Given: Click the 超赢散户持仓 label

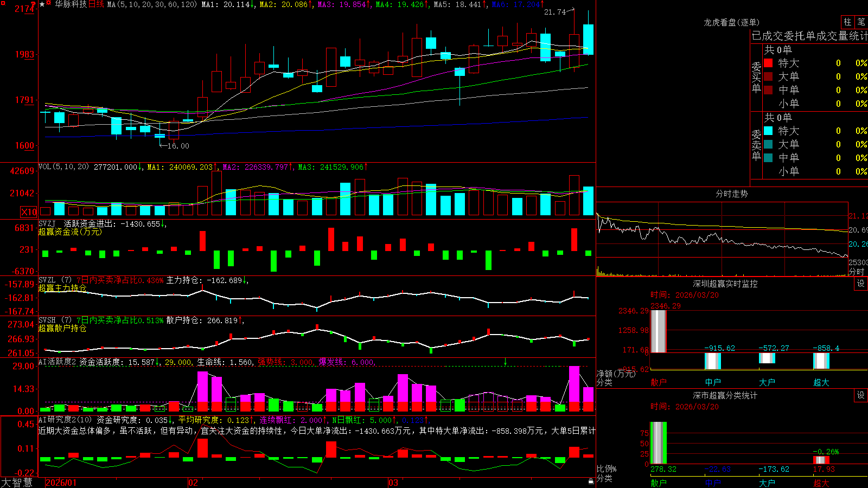Looking at the screenshot, I should (x=62, y=328).
